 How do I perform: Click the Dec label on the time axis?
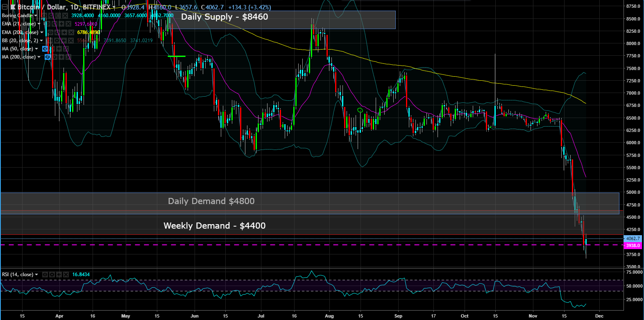[599, 316]
